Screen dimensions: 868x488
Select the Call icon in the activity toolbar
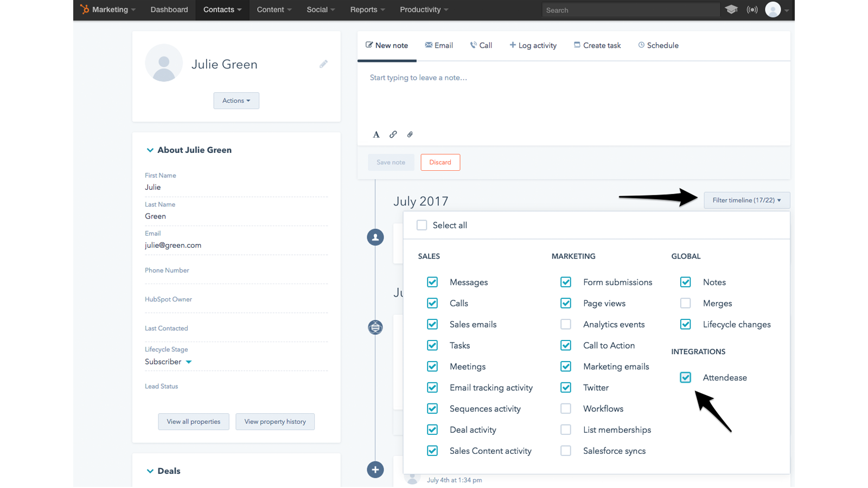tap(473, 45)
